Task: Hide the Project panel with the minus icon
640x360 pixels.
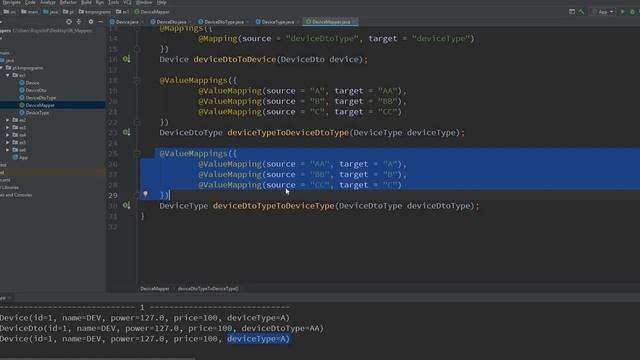Action: tap(100, 22)
